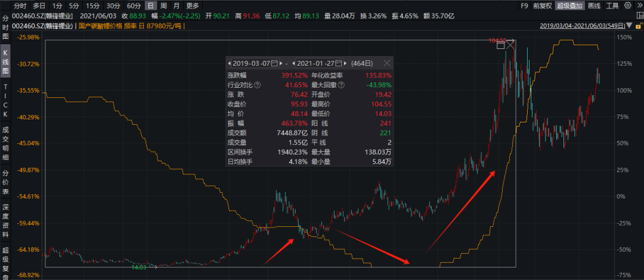
Task: Select the 周 weekly period tab
Action: (163, 6)
